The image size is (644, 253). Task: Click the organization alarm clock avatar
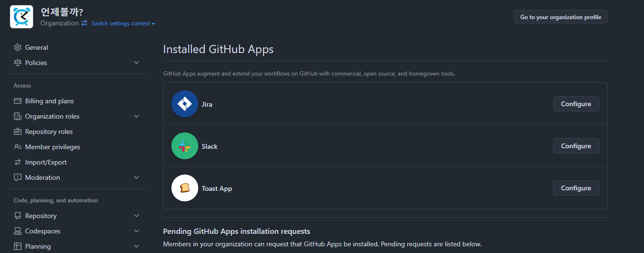[x=22, y=17]
